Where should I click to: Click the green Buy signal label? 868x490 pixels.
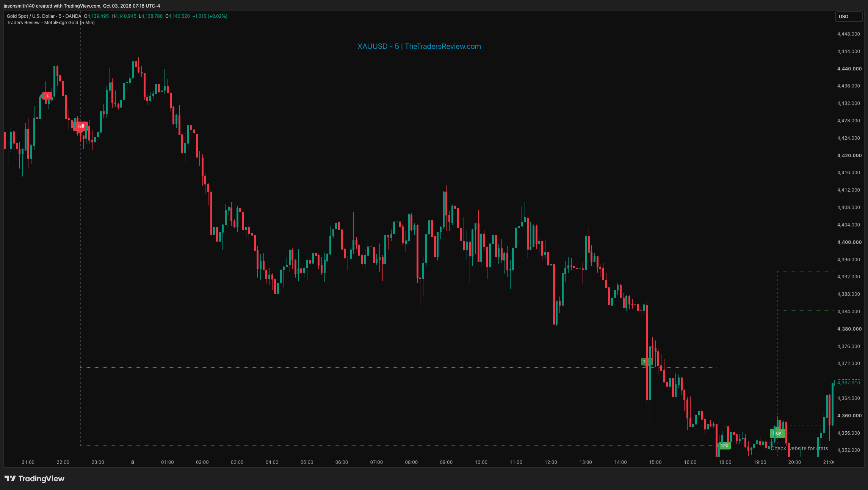[x=777, y=433]
